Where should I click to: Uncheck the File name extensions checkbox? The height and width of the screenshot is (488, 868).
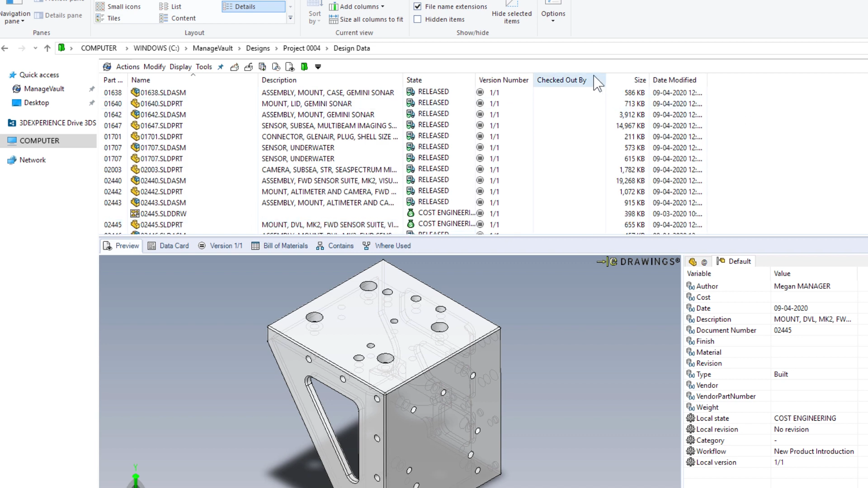[x=418, y=6]
